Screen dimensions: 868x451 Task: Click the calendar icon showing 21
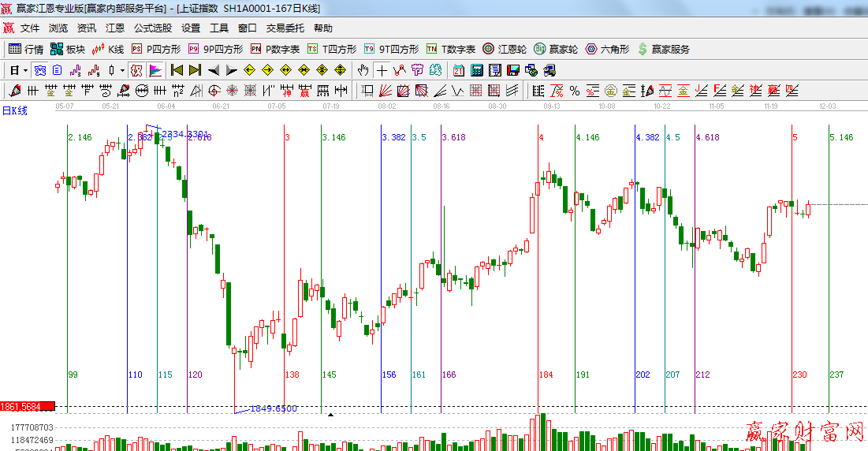458,70
